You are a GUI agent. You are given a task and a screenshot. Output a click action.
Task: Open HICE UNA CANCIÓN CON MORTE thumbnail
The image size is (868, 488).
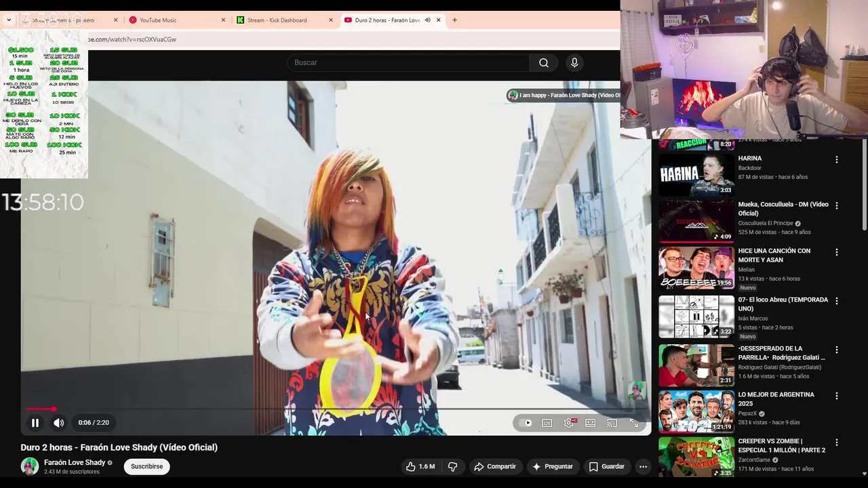tap(696, 268)
